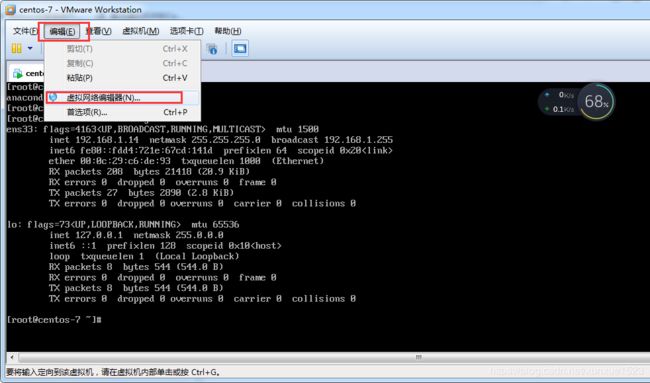Click the "TX packets 27" line
Viewport: 650px width, 383px height.
pyautogui.click(x=141, y=193)
